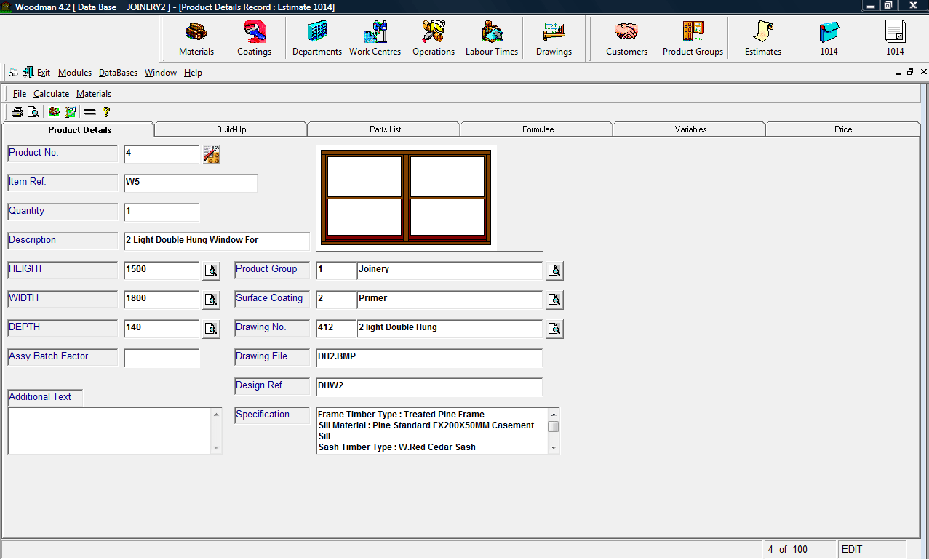Switch to the Price tab
The height and width of the screenshot is (560, 929).
(x=843, y=129)
